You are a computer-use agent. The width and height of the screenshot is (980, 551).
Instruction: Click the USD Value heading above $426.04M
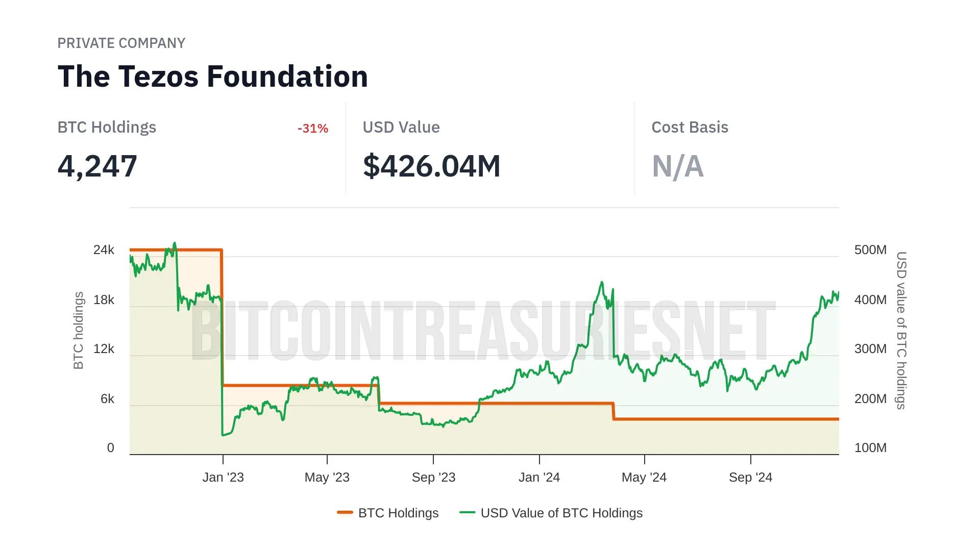(x=401, y=128)
